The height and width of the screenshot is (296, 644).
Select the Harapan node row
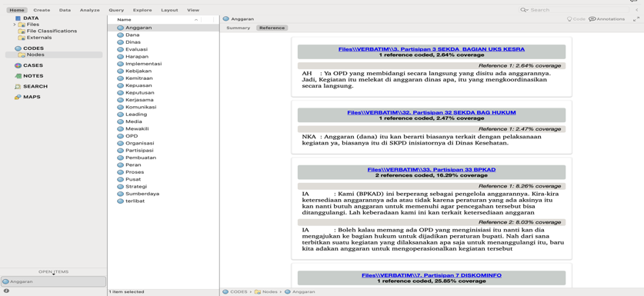[163, 57]
